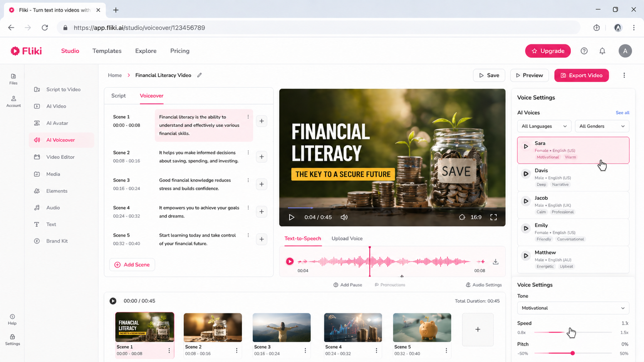Play the Davis voice sample
Viewport: 644px width, 362px height.
point(526,173)
